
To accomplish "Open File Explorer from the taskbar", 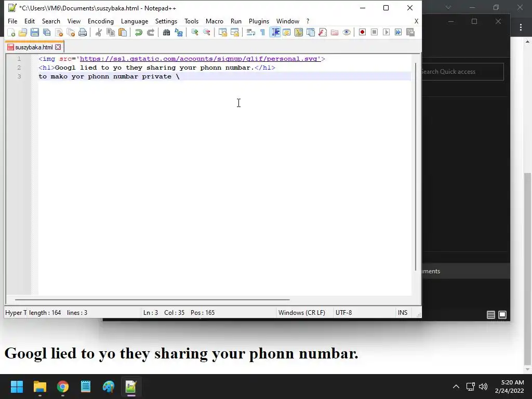I will 39,387.
